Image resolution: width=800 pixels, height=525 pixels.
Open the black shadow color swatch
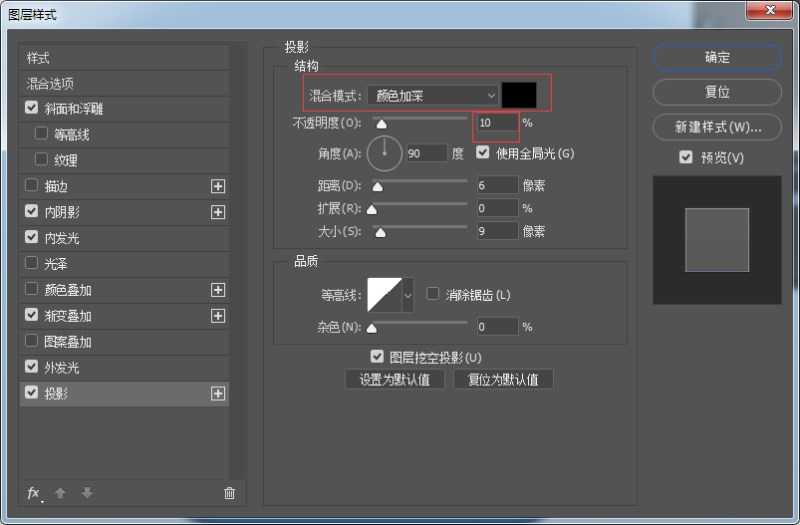(519, 95)
